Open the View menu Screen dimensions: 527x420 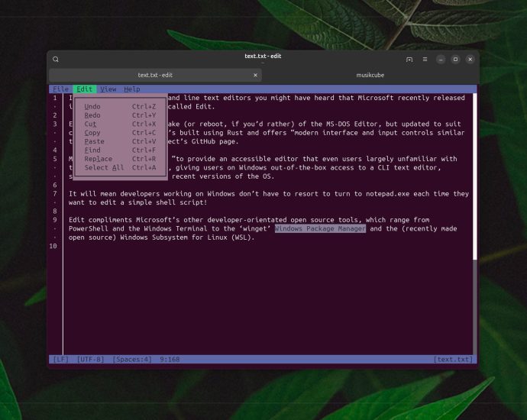click(x=108, y=89)
